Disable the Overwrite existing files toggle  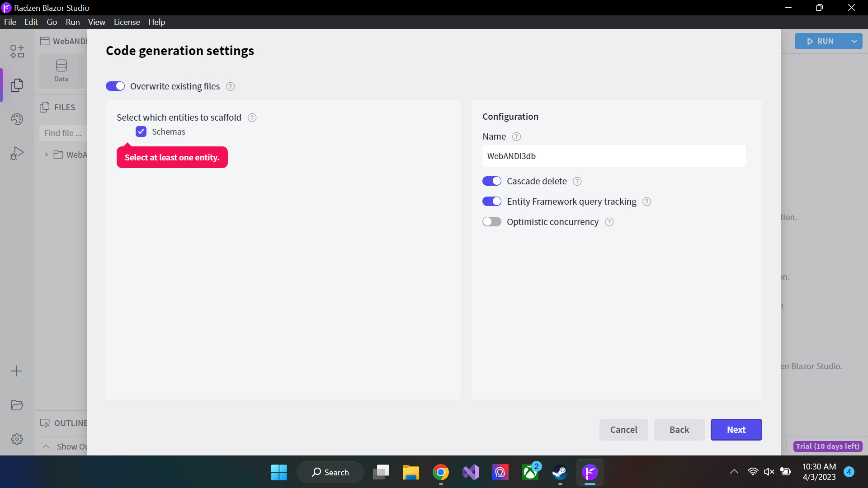(x=115, y=86)
